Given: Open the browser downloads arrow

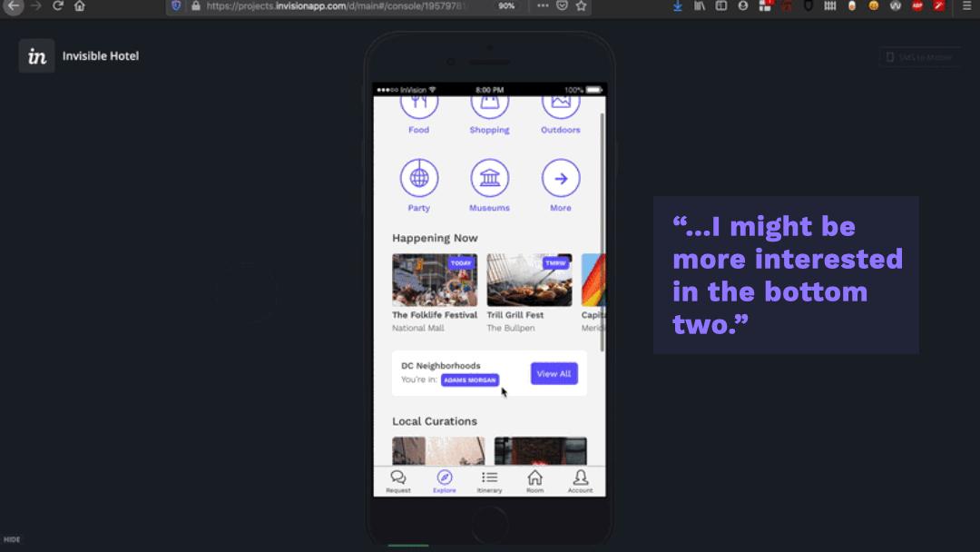Looking at the screenshot, I should pyautogui.click(x=678, y=6).
